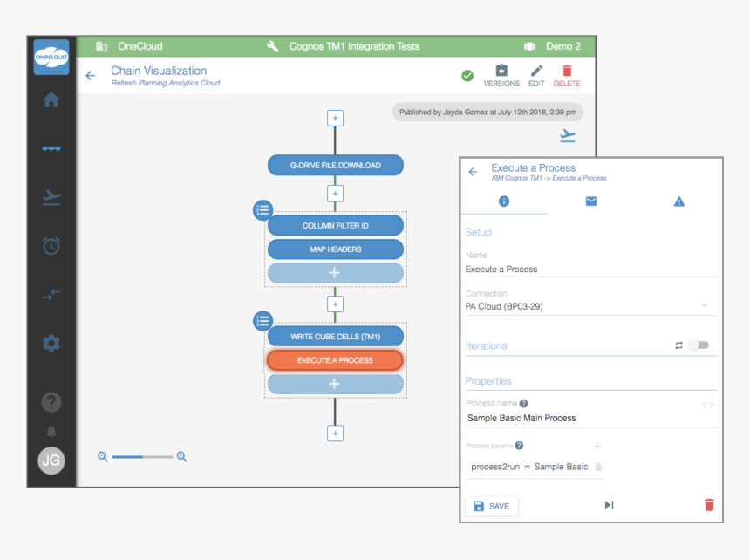750x560 pixels.
Task: Click the run step play-next icon
Action: pos(609,505)
